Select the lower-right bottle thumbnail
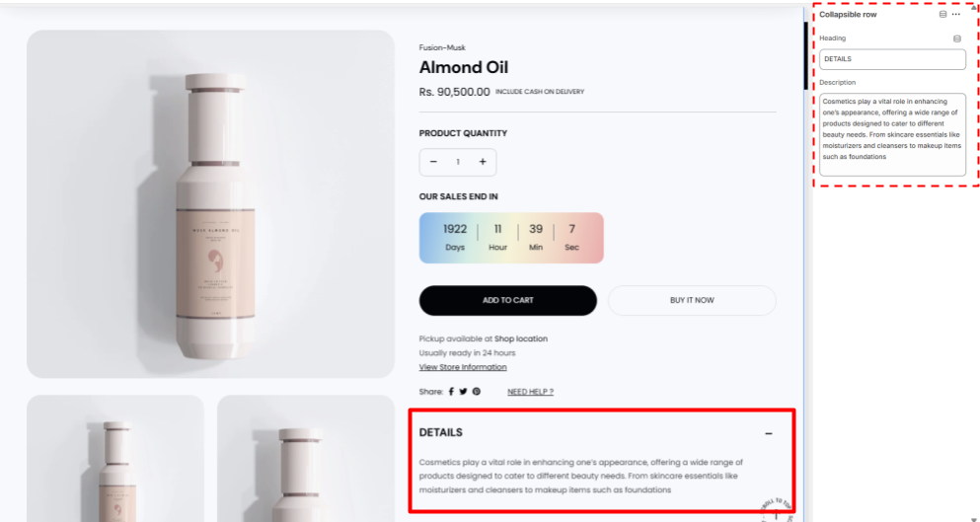This screenshot has width=980, height=522. [x=306, y=458]
